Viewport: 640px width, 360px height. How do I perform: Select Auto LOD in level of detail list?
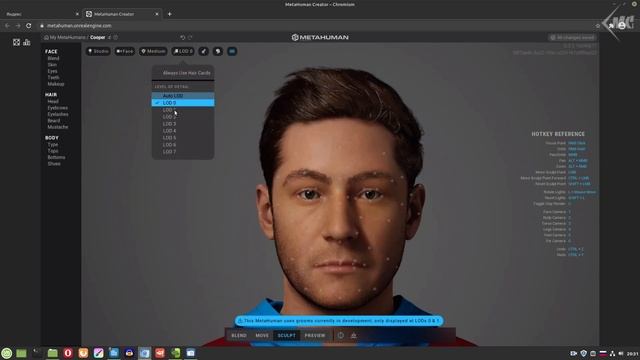tap(183, 96)
